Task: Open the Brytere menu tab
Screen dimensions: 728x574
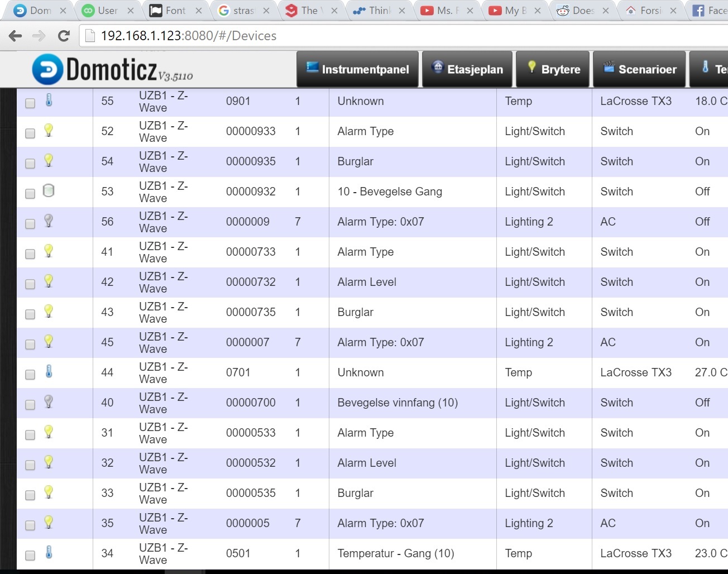Action: pos(553,69)
